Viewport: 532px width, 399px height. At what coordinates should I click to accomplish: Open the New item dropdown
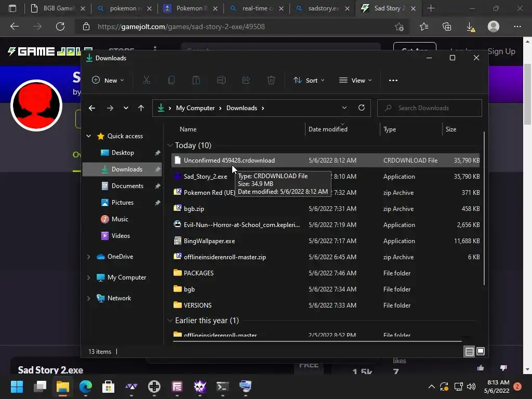click(108, 81)
